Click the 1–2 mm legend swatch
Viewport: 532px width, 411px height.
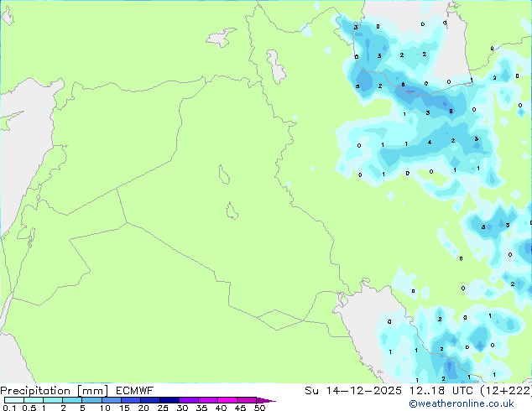(53, 400)
